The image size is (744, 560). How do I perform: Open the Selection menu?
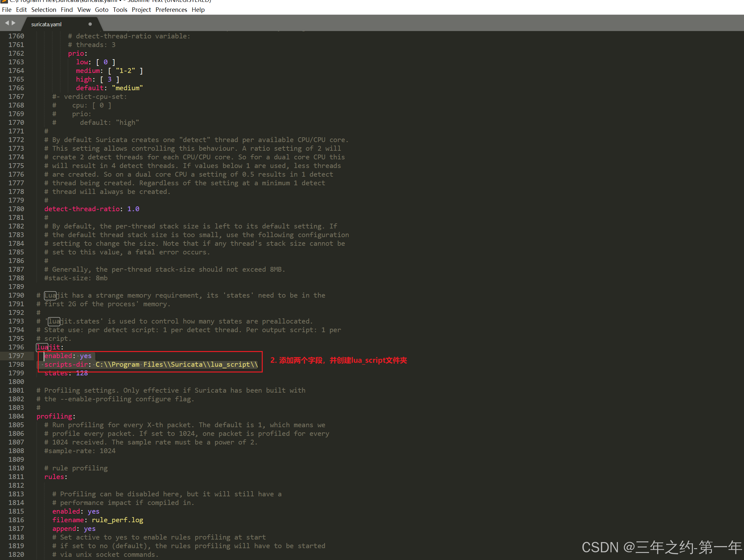tap(44, 10)
